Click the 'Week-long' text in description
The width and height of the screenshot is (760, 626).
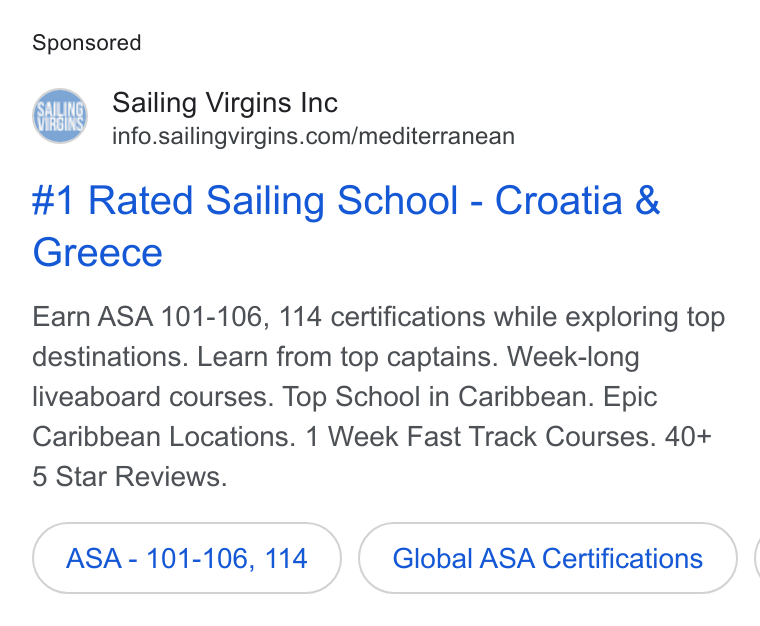tap(573, 357)
